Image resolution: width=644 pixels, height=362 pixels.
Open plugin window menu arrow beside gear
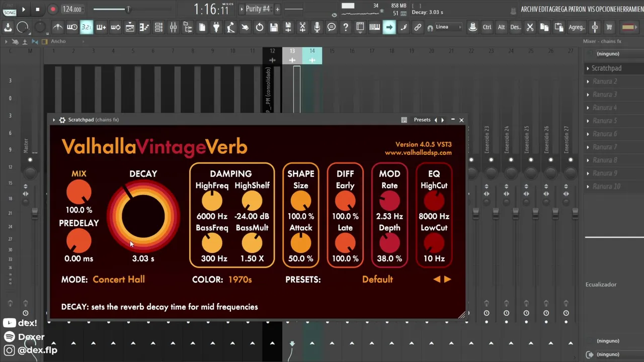[54, 120]
